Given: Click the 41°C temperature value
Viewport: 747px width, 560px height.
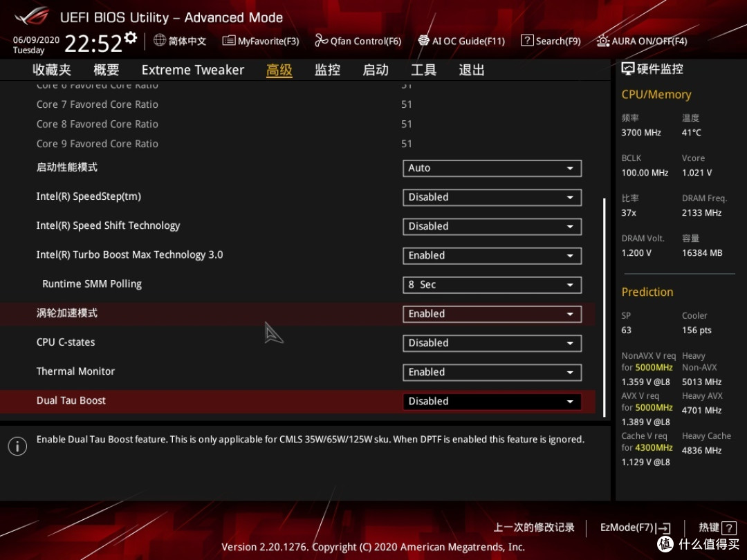Looking at the screenshot, I should (691, 132).
